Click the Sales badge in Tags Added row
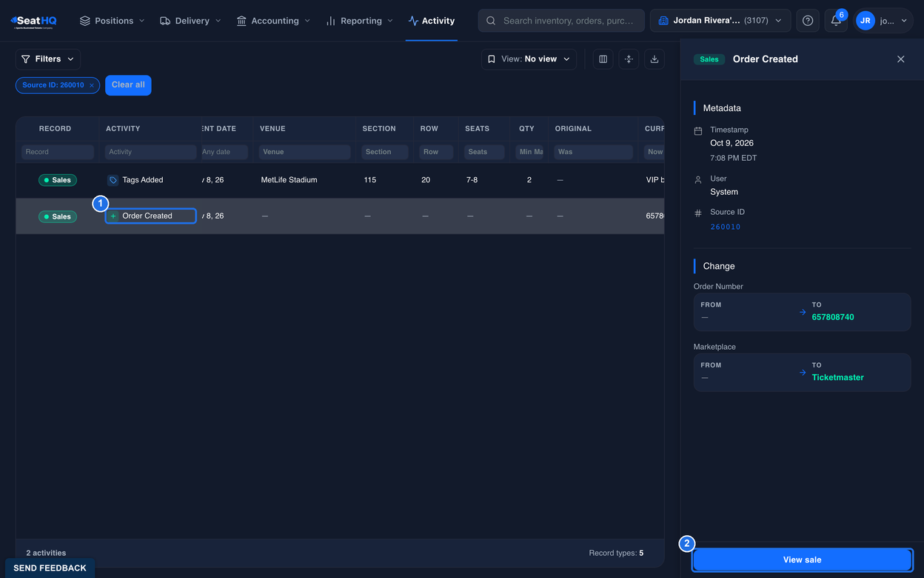The image size is (924, 578). click(58, 180)
